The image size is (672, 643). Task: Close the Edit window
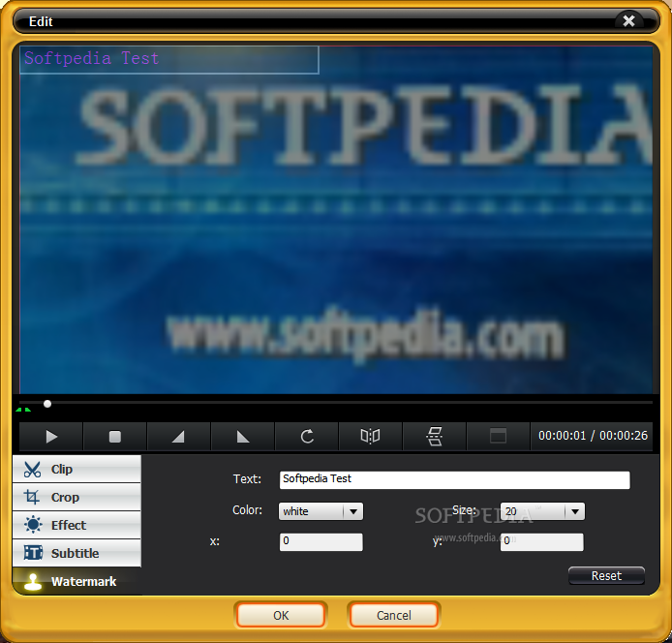click(628, 20)
